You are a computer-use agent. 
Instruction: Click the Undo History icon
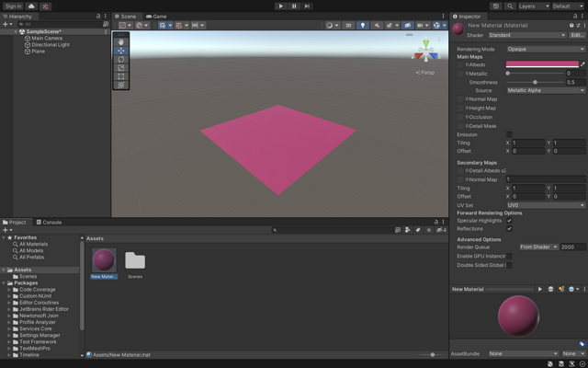pos(496,6)
